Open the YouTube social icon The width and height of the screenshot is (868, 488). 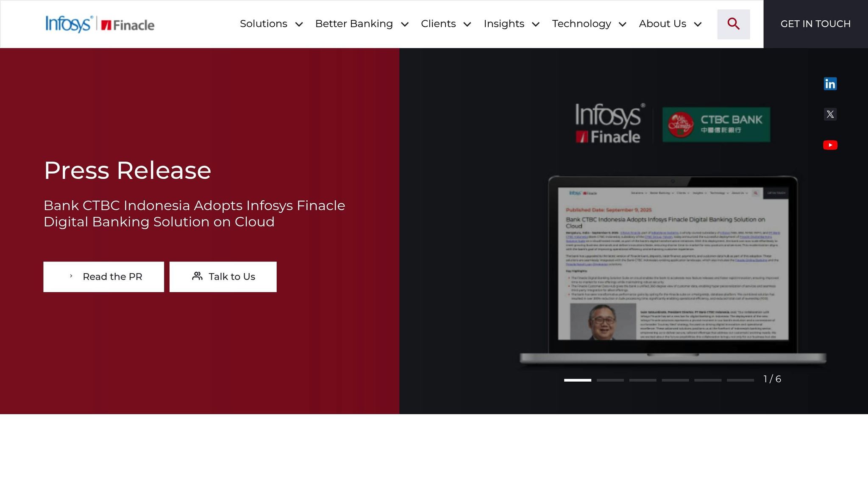coord(830,145)
